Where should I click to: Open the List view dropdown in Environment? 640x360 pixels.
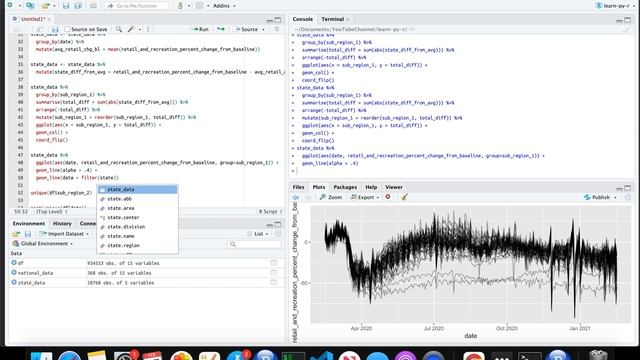pyautogui.click(x=258, y=234)
